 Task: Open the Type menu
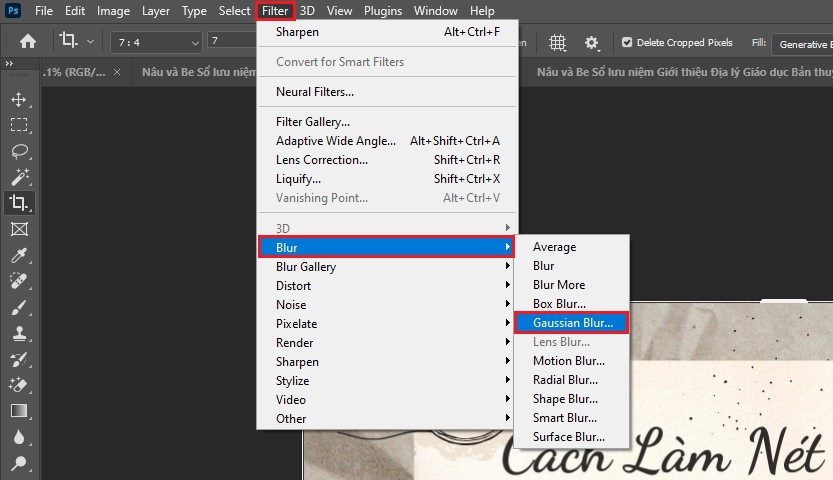194,11
